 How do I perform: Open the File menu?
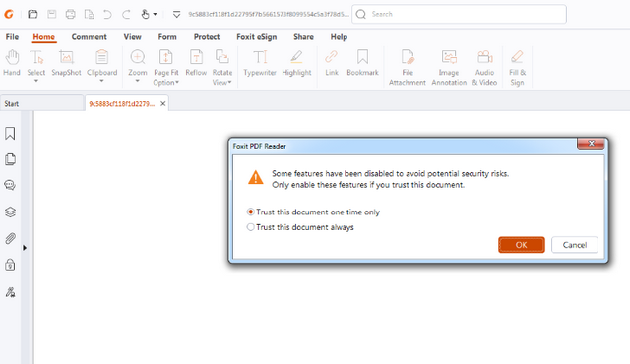pos(12,37)
